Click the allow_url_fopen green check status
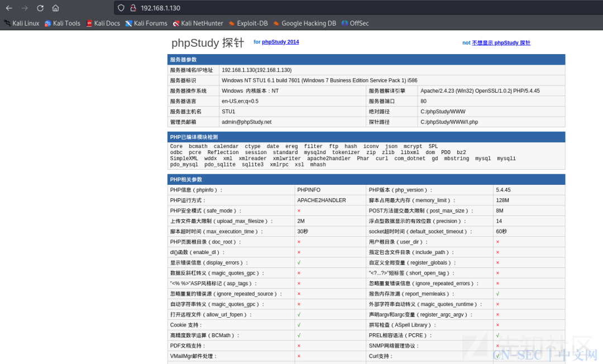 point(299,314)
